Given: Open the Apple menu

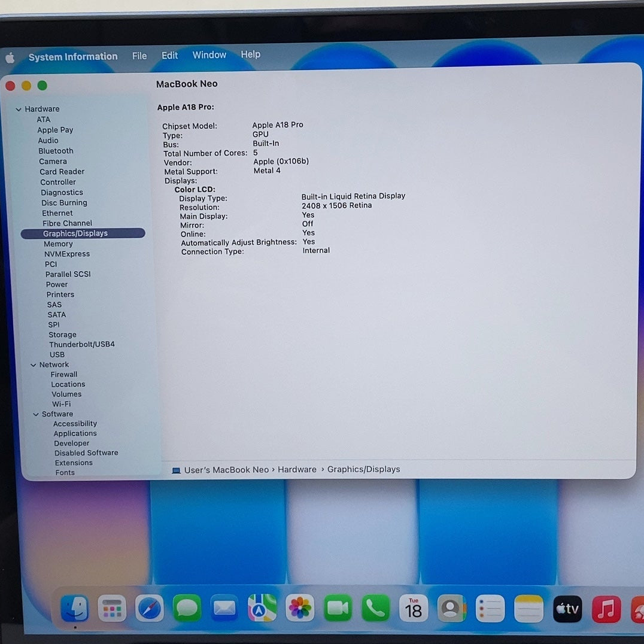Looking at the screenshot, I should (x=10, y=58).
